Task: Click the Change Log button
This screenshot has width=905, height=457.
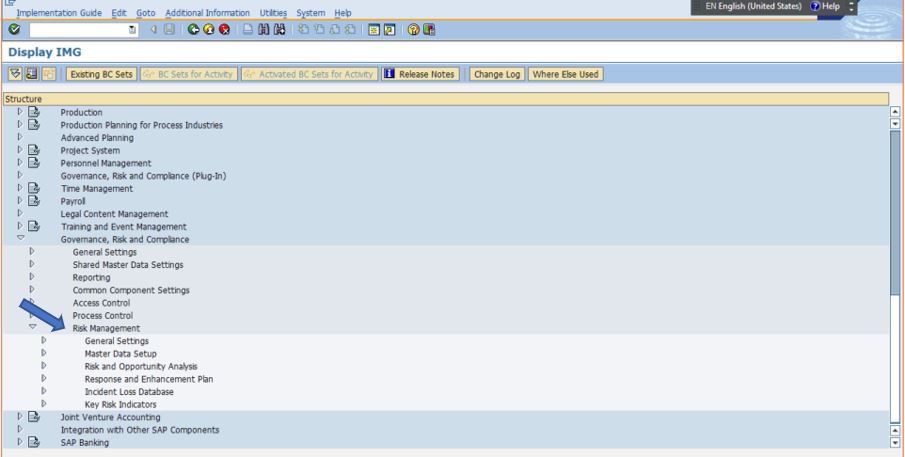Action: tap(497, 73)
